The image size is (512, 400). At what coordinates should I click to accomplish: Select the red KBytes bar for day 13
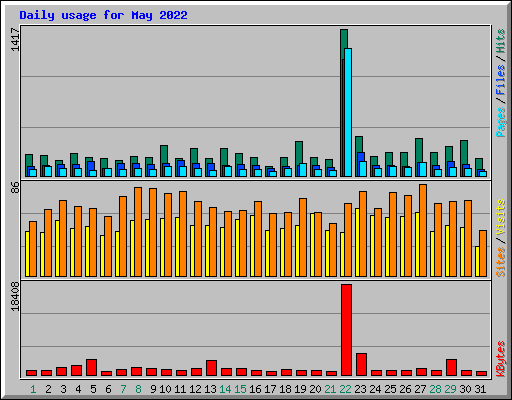coord(211,368)
